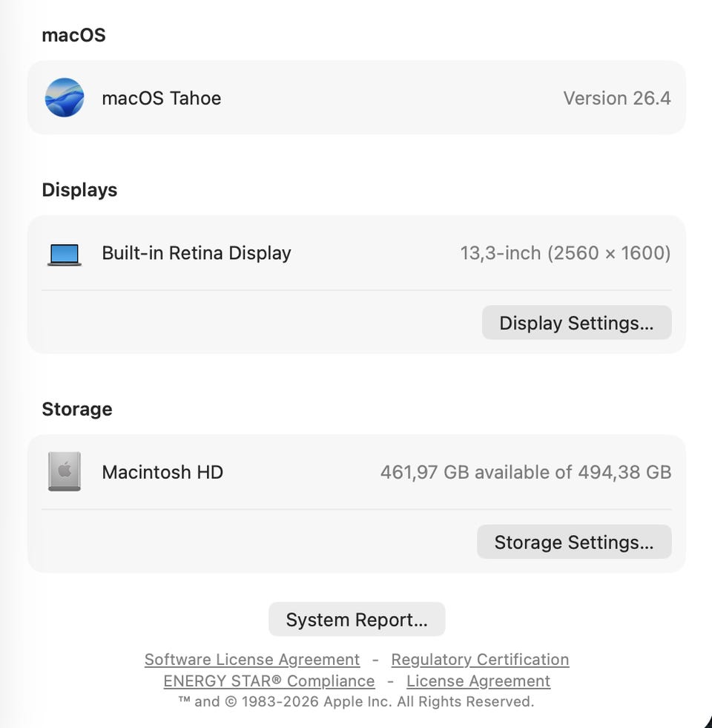
Task: Click the macOS Tahoe name label
Action: 162,98
